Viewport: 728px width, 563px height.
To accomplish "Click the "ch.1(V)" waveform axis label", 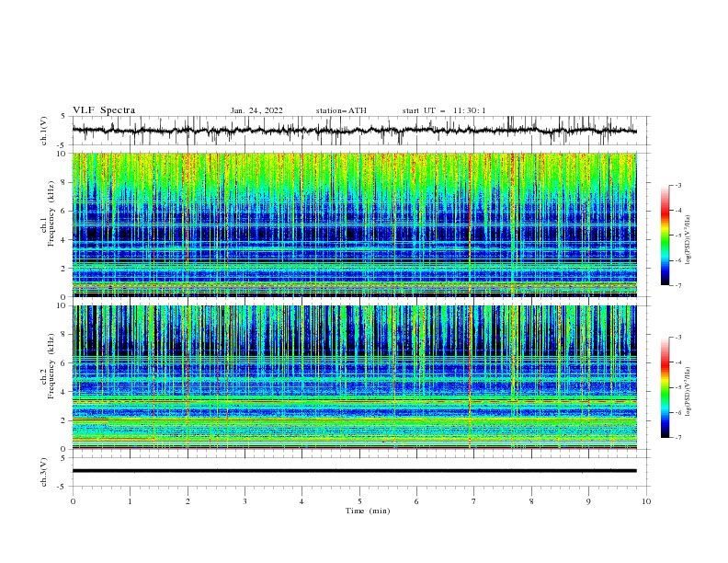I will (44, 131).
